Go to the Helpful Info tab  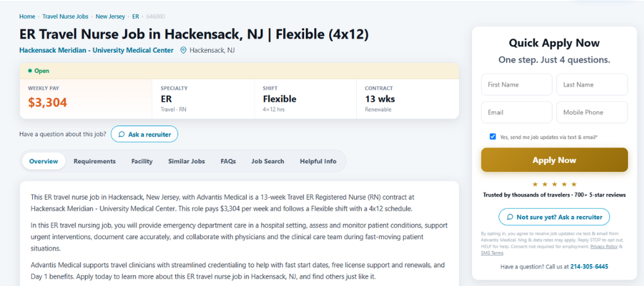tap(318, 161)
